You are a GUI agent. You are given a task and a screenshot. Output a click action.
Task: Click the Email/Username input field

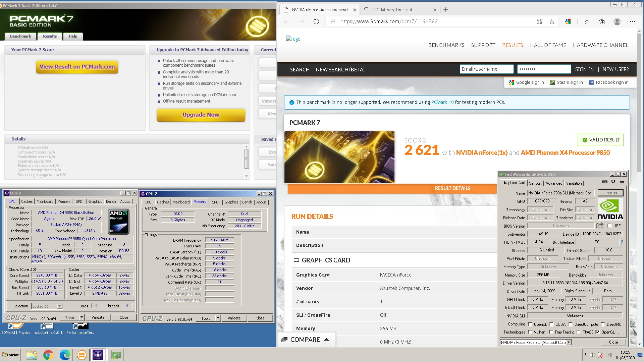click(487, 69)
